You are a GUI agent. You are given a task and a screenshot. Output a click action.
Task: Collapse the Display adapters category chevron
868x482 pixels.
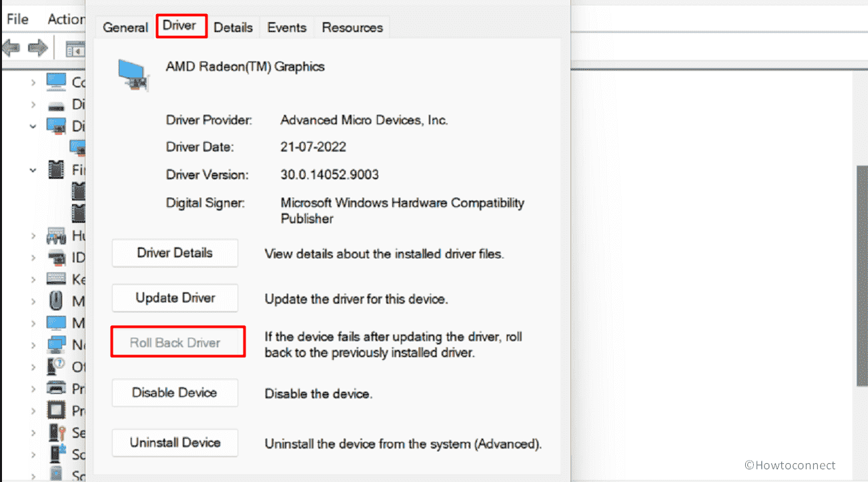click(x=33, y=126)
